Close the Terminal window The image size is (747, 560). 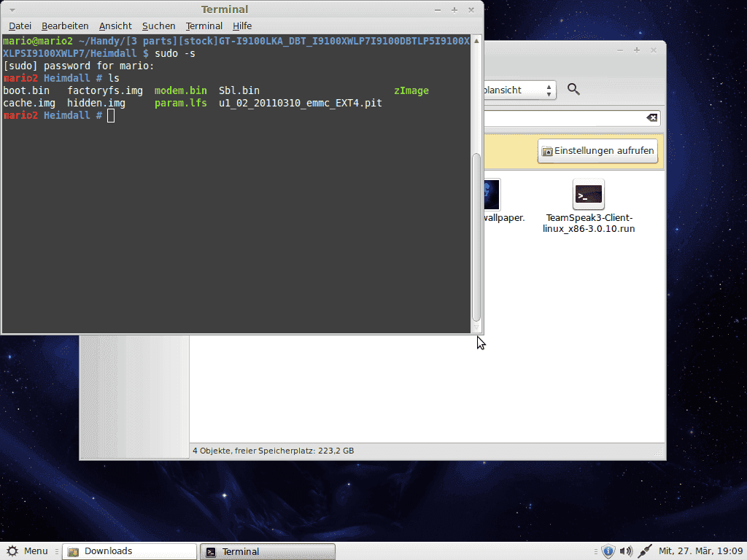[471, 10]
